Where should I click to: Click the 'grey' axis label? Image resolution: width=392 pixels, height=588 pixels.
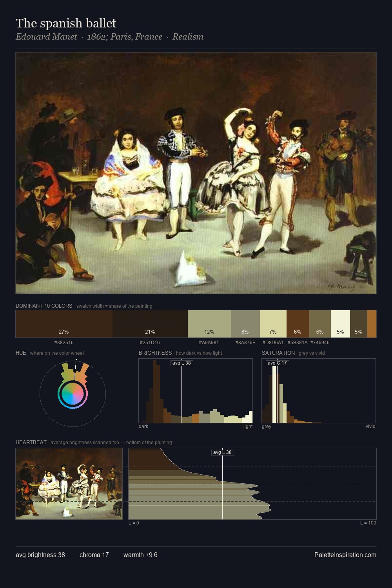pyautogui.click(x=267, y=426)
